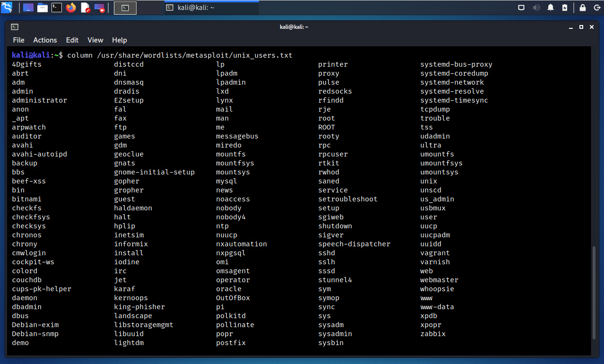
Task: Click the terminal vertical scrollbar
Action: [x=595, y=292]
